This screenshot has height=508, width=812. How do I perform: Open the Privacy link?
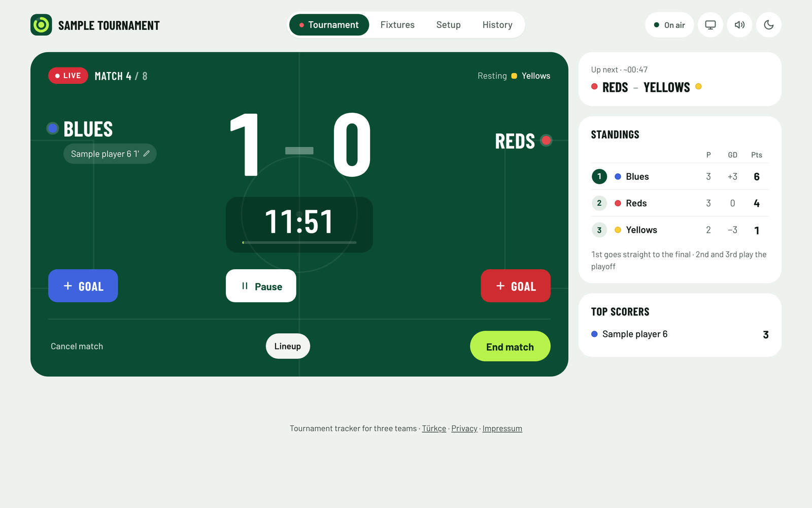(x=464, y=428)
